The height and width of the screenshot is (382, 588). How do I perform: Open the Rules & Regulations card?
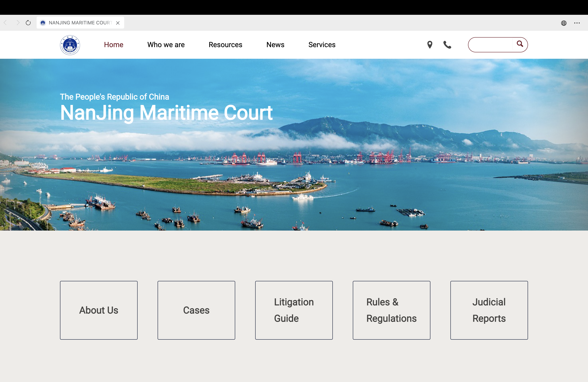[392, 310]
